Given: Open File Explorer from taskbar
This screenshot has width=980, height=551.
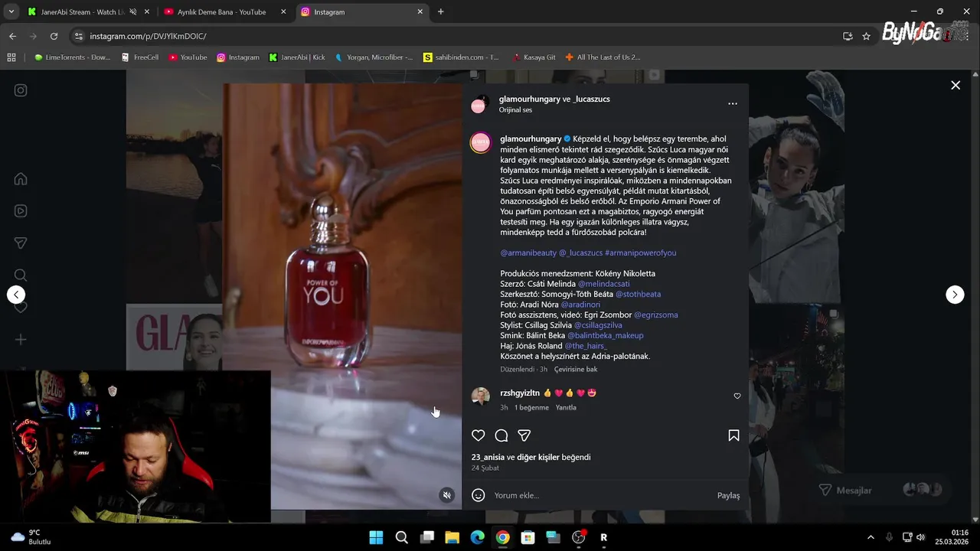Looking at the screenshot, I should coord(452,537).
